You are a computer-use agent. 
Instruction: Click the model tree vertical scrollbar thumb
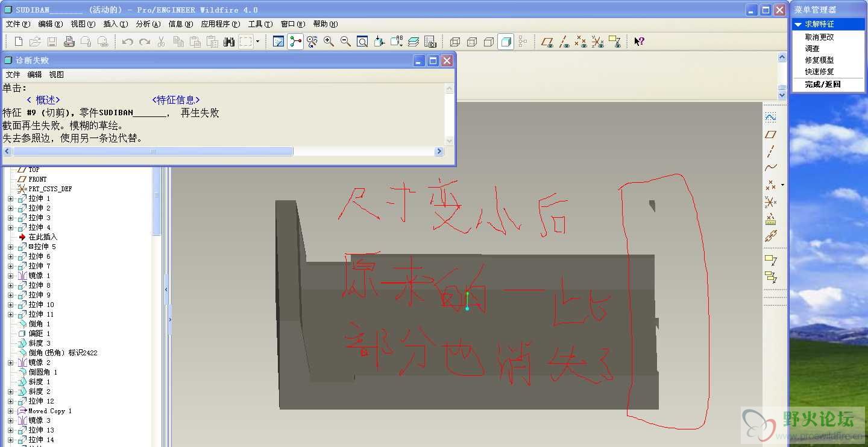157,202
